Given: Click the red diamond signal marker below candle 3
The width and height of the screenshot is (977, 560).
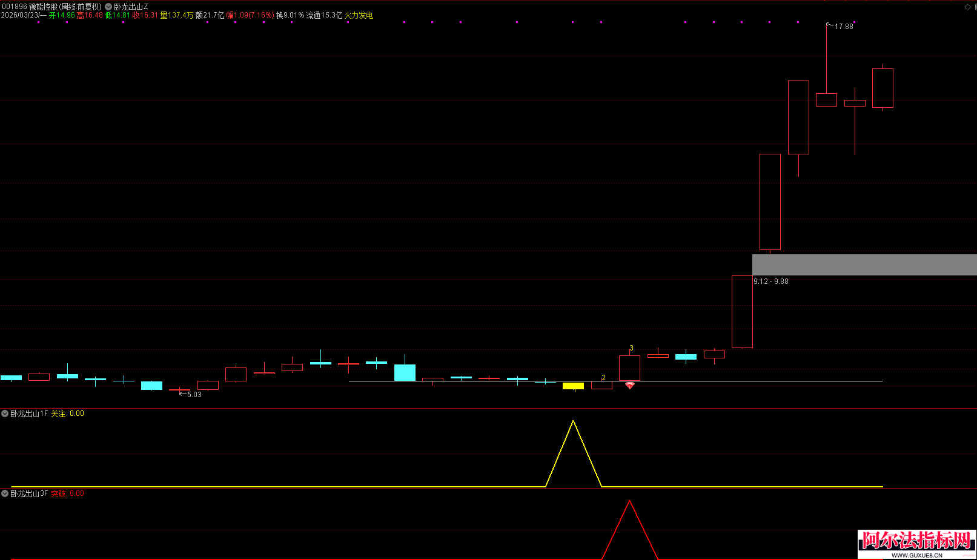Looking at the screenshot, I should point(630,386).
